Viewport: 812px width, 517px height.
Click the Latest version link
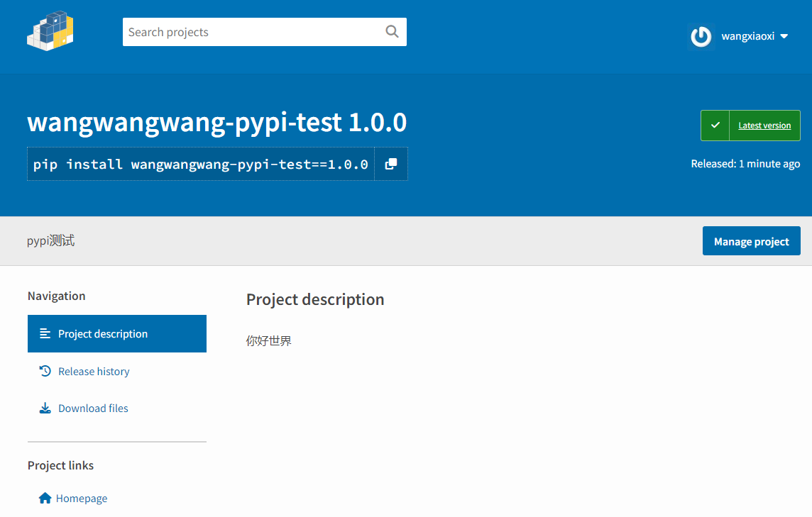tap(764, 126)
